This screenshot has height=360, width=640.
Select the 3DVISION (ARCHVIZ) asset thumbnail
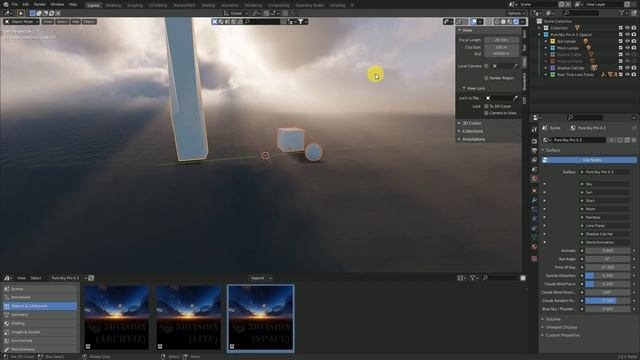coord(116,318)
